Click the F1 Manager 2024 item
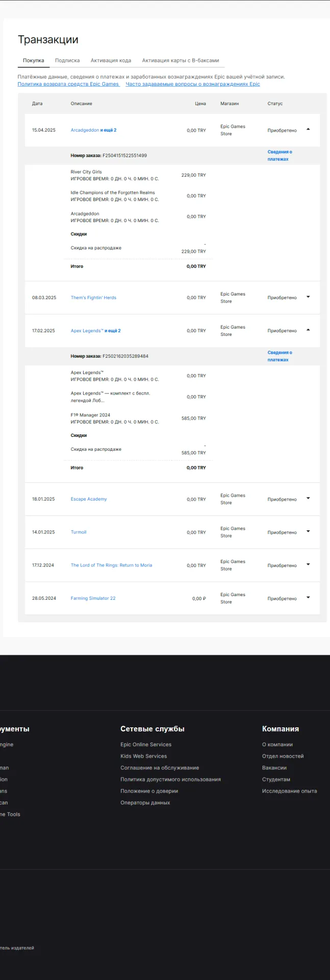Screen dimensions: 330x980 tap(90, 415)
